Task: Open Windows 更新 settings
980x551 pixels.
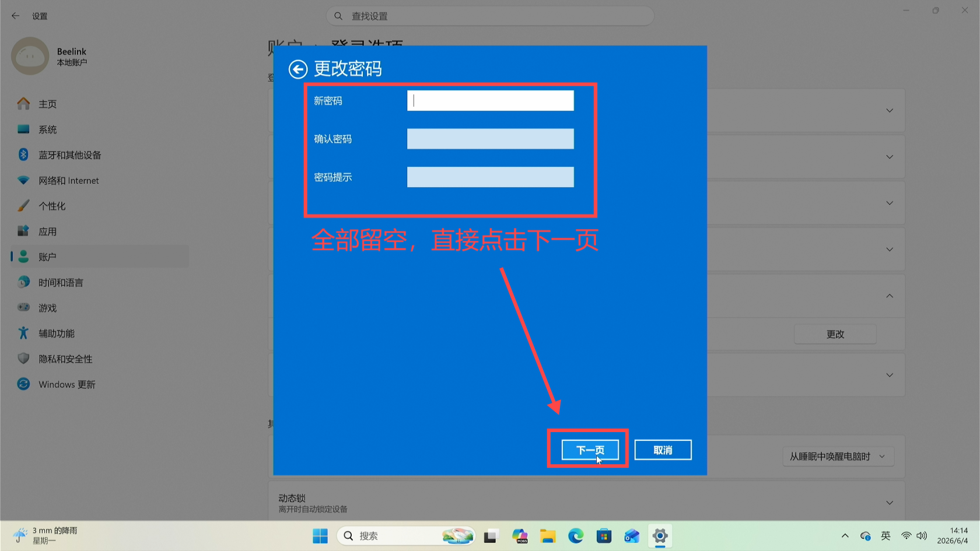Action: tap(99, 384)
